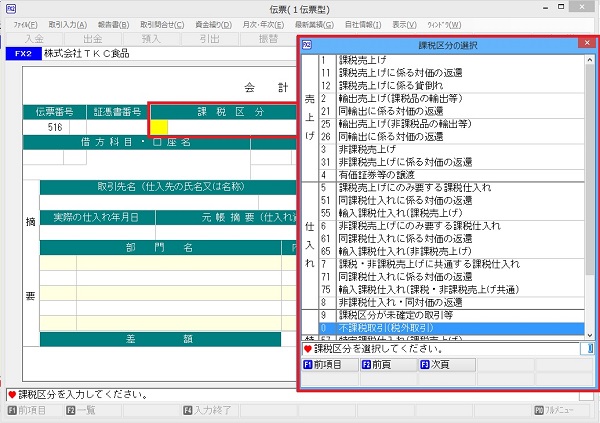Open the 資金繰り(D) menu
Screen dimensions: 600x423
[213, 25]
